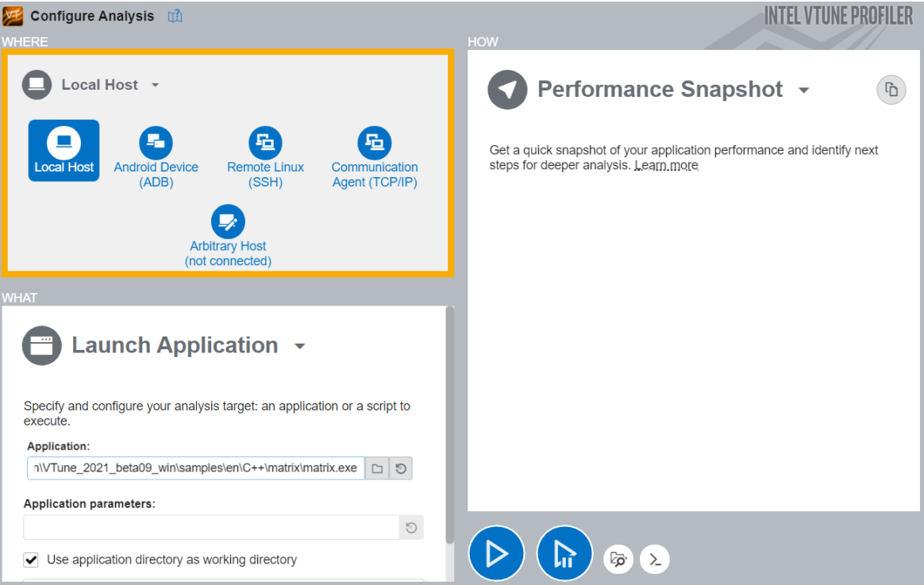
Task: Follow the Learn more link
Action: tap(667, 165)
